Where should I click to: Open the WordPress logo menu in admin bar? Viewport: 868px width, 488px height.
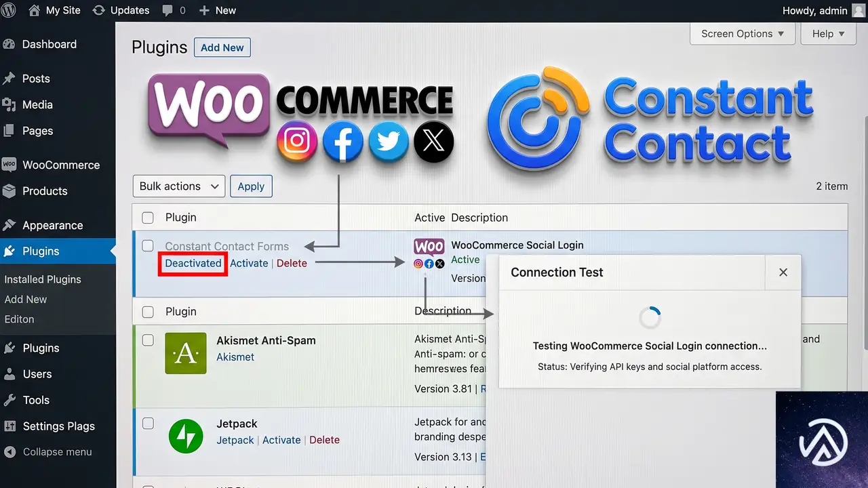pos(9,10)
